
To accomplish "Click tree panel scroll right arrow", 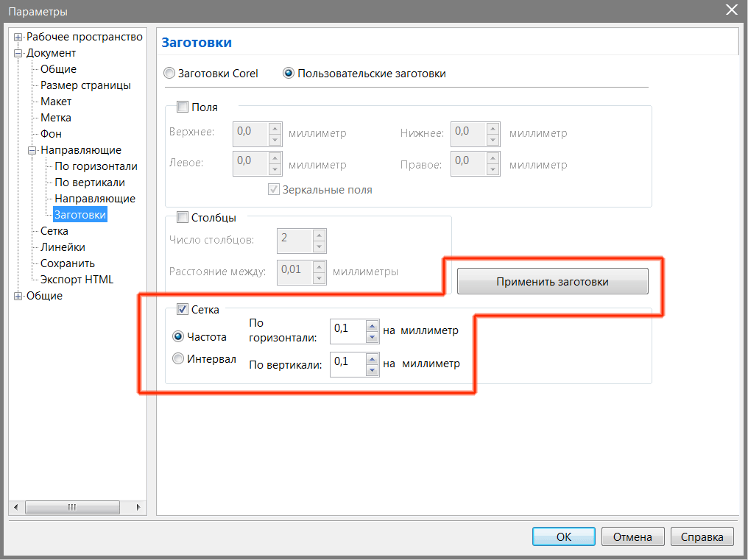I will (139, 507).
